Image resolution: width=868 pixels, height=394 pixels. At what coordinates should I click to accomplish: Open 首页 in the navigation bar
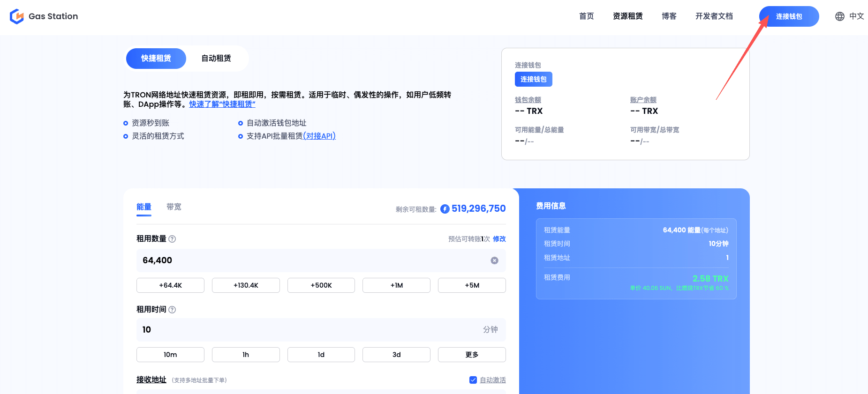[x=587, y=16]
